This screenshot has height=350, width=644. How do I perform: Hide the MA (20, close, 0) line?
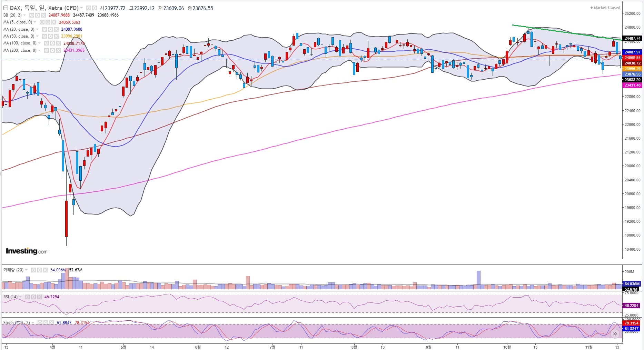pyautogui.click(x=44, y=29)
